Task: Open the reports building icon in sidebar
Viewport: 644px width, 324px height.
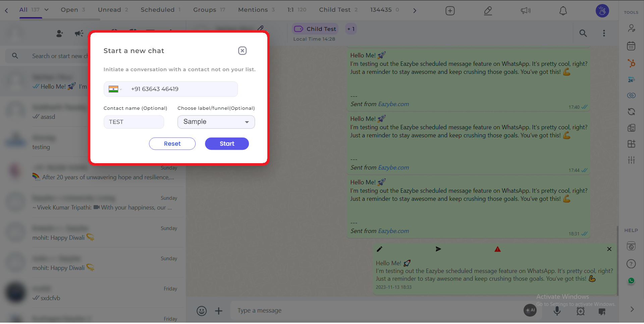Action: pyautogui.click(x=631, y=128)
